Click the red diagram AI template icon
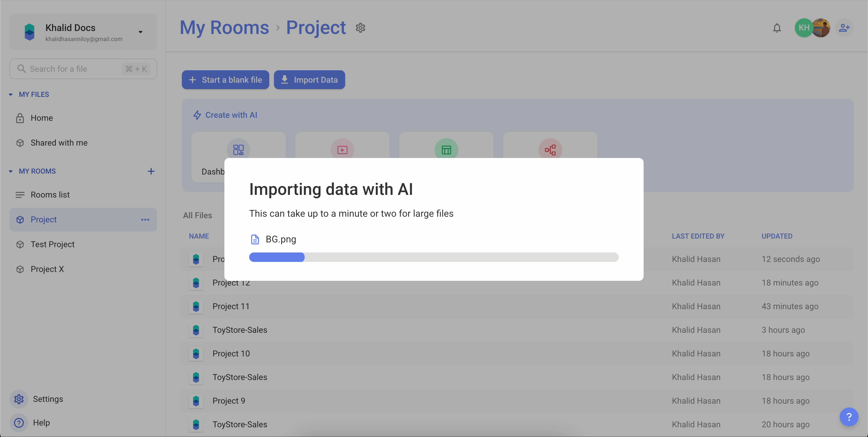868x437 pixels. 550,149
